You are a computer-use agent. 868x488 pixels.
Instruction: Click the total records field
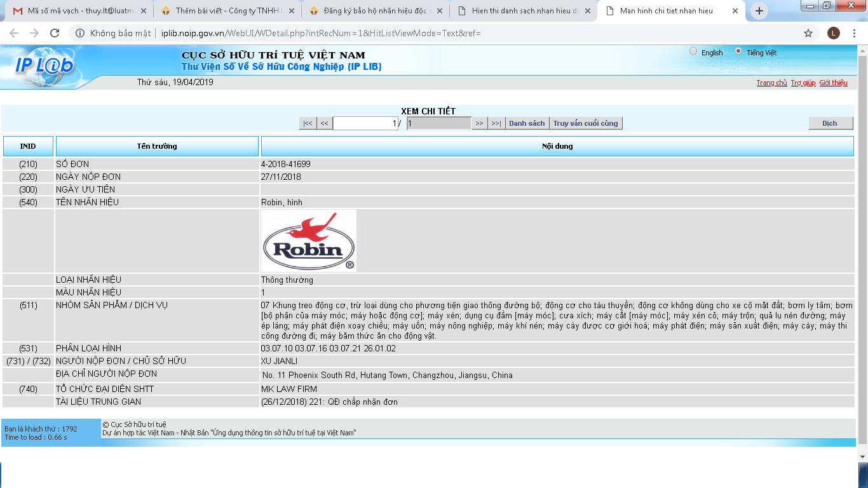438,123
